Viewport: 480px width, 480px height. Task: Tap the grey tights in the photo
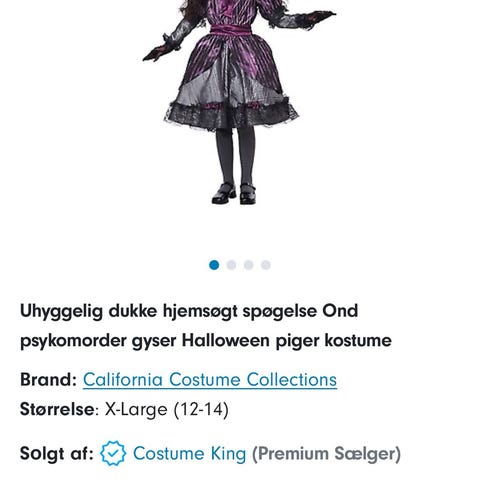[235, 156]
